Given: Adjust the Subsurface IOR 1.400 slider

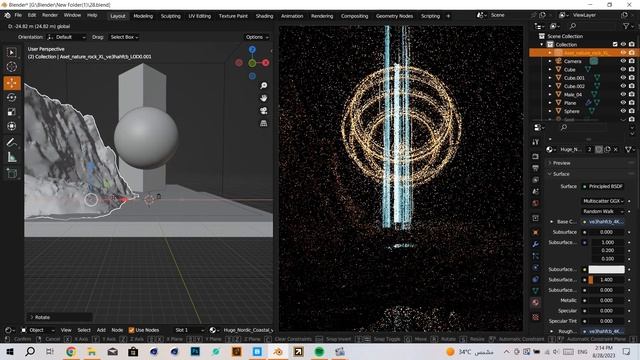Looking at the screenshot, I should click(x=606, y=280).
